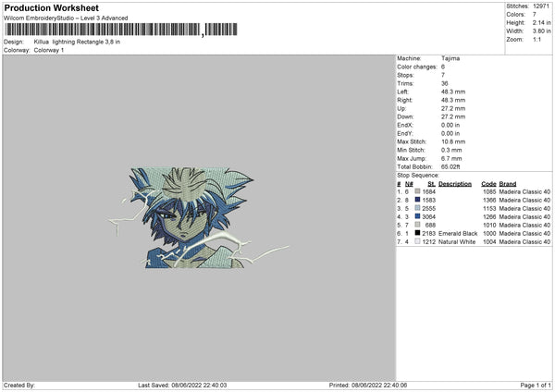
Task: Click the 'St.' column header
Action: coord(431,184)
